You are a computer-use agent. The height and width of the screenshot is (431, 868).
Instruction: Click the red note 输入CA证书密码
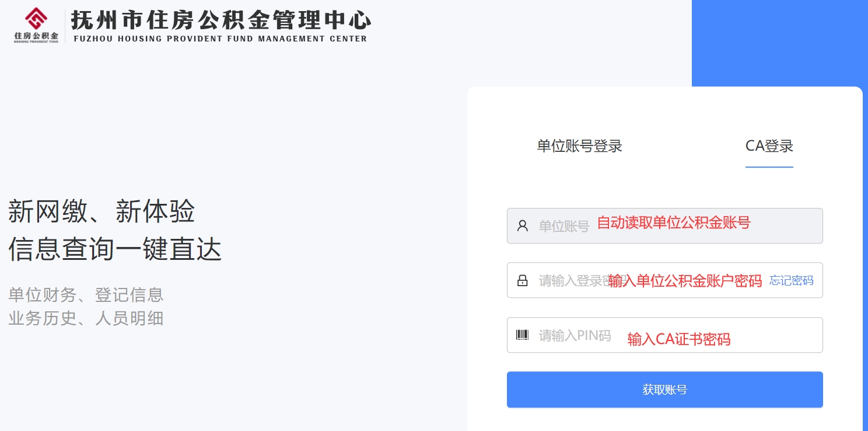pyautogui.click(x=679, y=339)
